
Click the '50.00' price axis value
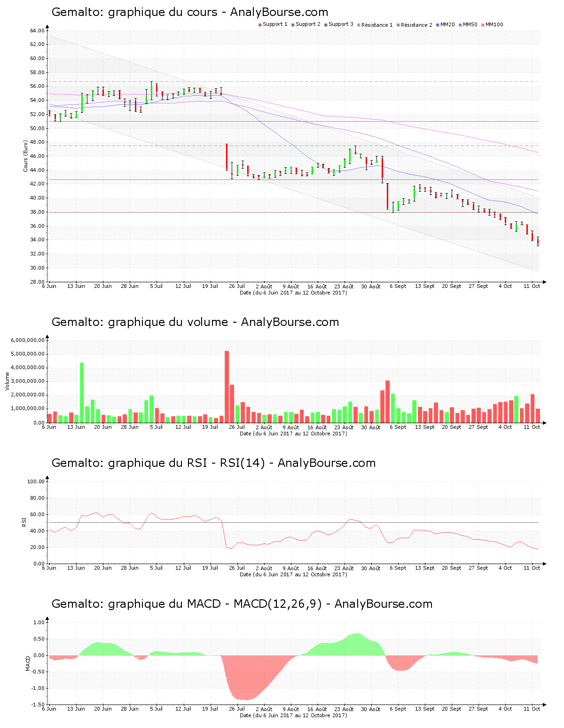(37, 128)
